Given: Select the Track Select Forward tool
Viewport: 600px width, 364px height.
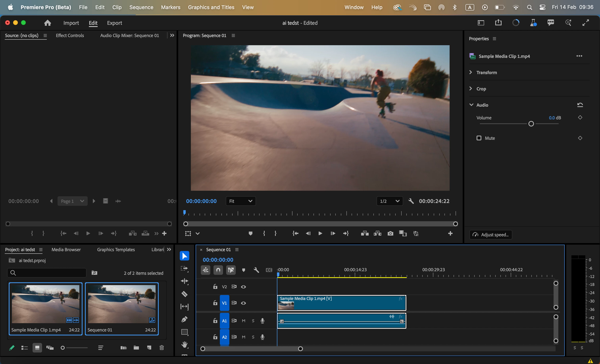Looking at the screenshot, I should coord(184,268).
